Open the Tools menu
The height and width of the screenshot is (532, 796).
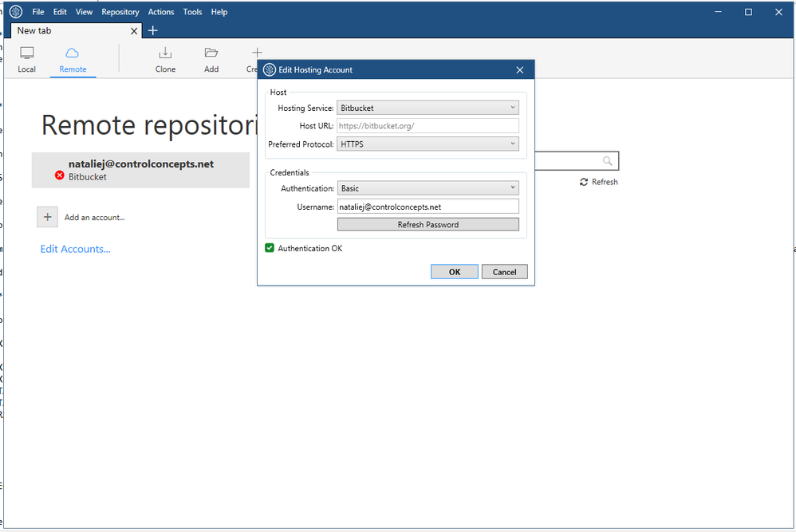coord(192,12)
